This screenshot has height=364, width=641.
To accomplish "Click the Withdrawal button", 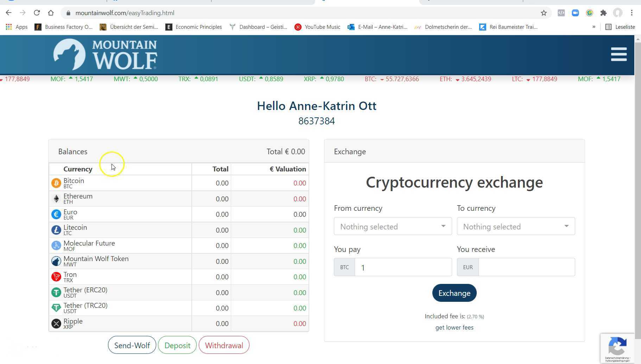I will (224, 345).
